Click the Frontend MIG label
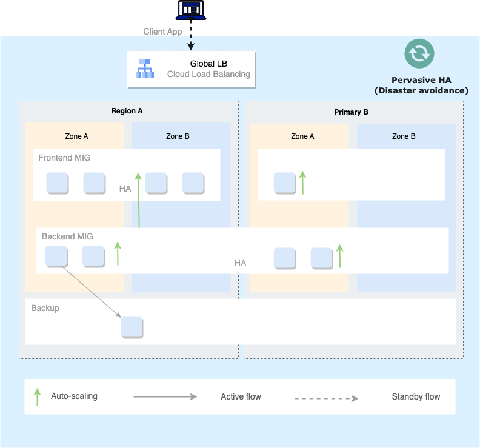 click(64, 158)
